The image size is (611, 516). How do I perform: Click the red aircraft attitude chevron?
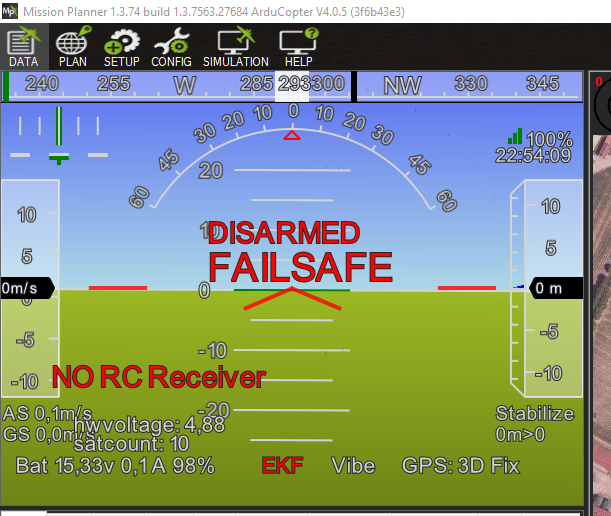[292, 299]
